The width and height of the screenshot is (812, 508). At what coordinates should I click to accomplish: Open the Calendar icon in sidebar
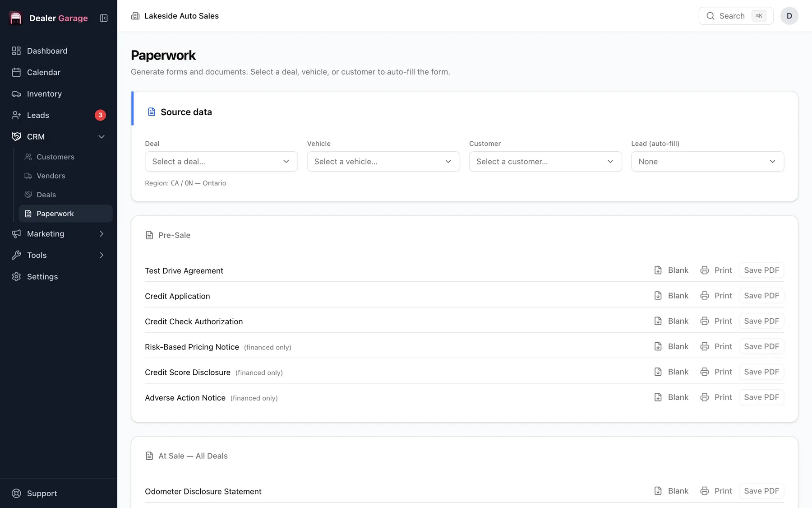click(x=16, y=72)
